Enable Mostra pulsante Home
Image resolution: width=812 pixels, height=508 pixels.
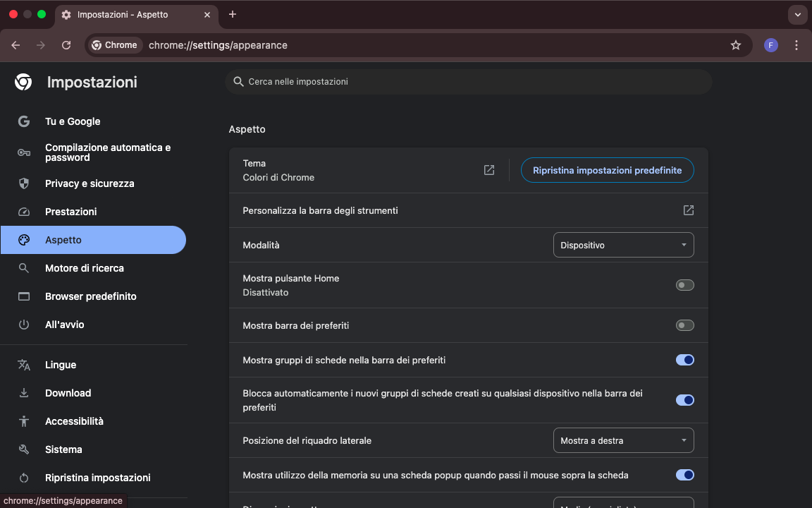coord(684,284)
